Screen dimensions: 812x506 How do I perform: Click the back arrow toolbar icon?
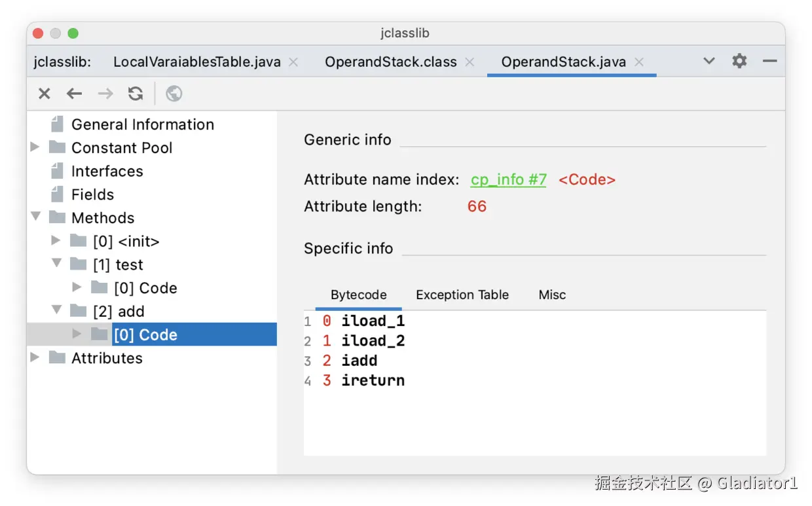click(75, 94)
